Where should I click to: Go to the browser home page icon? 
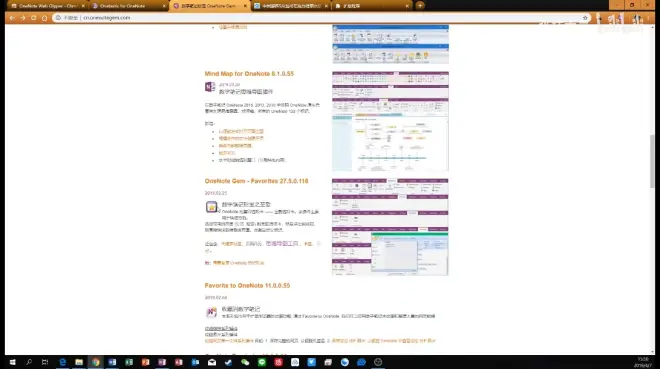point(45,18)
